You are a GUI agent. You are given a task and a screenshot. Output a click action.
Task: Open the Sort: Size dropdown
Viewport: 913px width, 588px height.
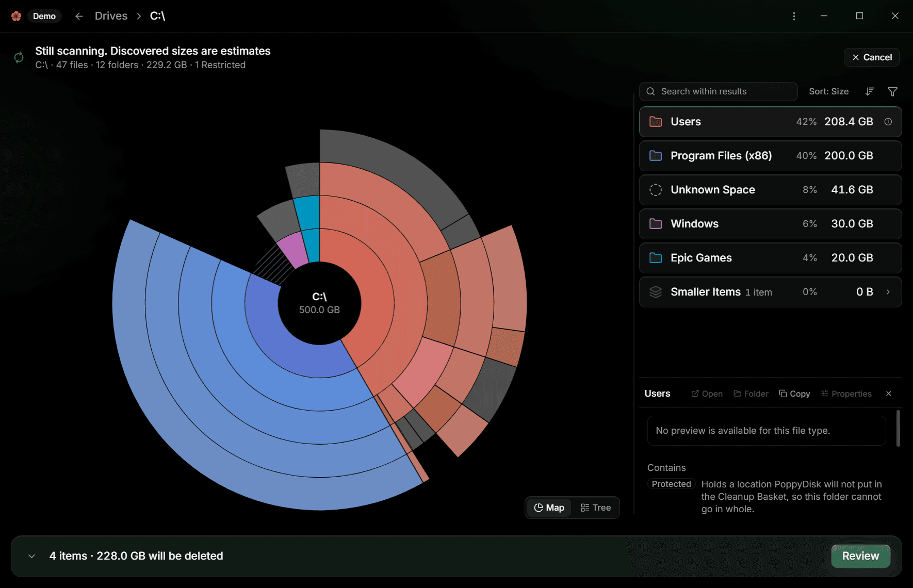pos(828,91)
